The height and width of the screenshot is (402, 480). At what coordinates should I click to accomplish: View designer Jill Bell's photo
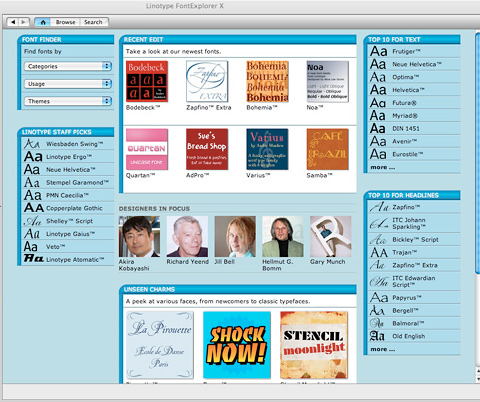tap(235, 236)
